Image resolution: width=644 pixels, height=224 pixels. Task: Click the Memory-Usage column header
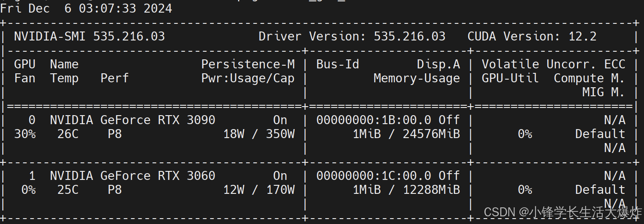(417, 78)
